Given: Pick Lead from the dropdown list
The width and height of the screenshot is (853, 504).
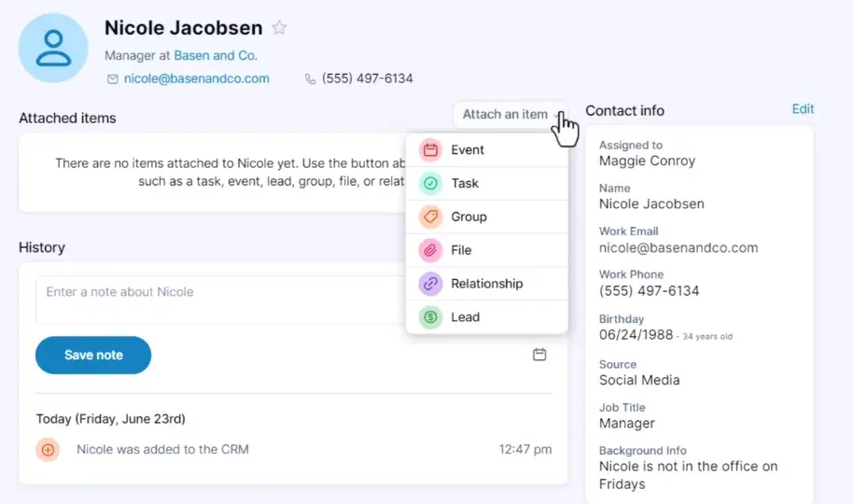Looking at the screenshot, I should 465,317.
